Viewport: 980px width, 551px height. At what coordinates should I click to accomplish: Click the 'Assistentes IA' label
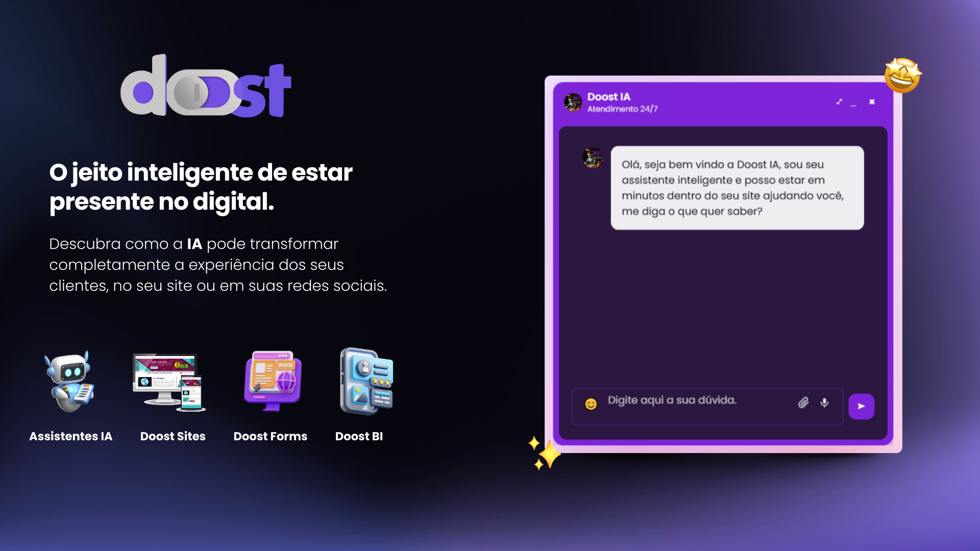tap(70, 436)
